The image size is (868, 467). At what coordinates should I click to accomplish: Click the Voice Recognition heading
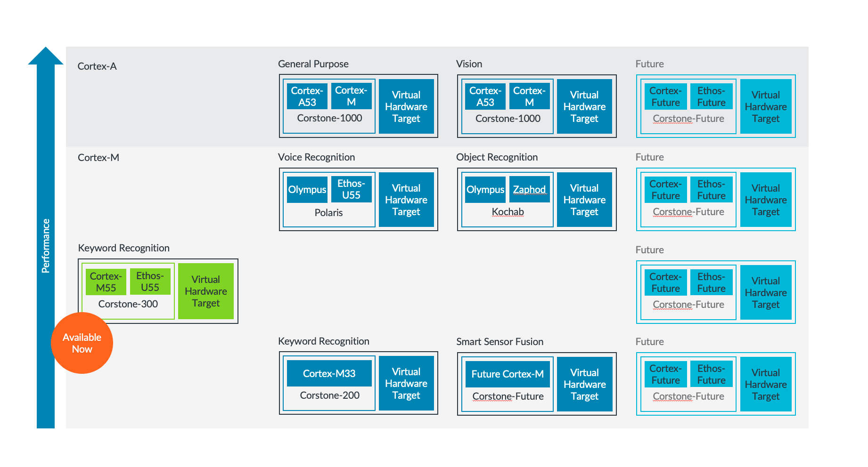coord(316,157)
